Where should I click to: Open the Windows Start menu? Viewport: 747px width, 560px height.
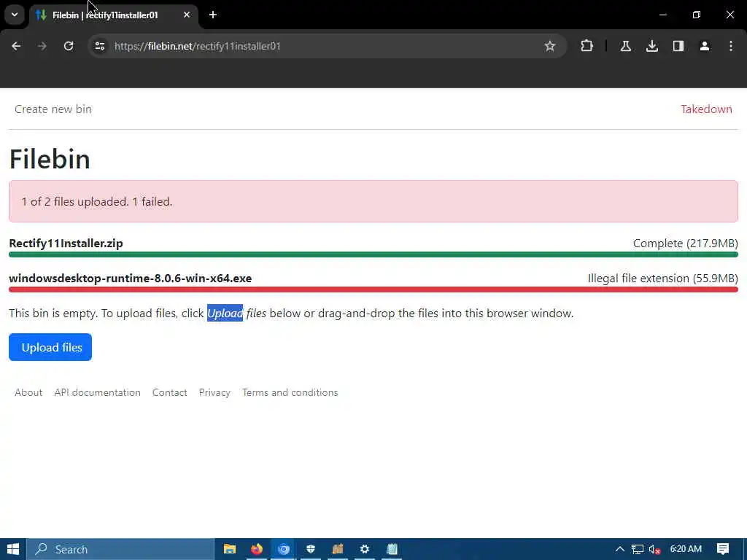[x=13, y=549]
